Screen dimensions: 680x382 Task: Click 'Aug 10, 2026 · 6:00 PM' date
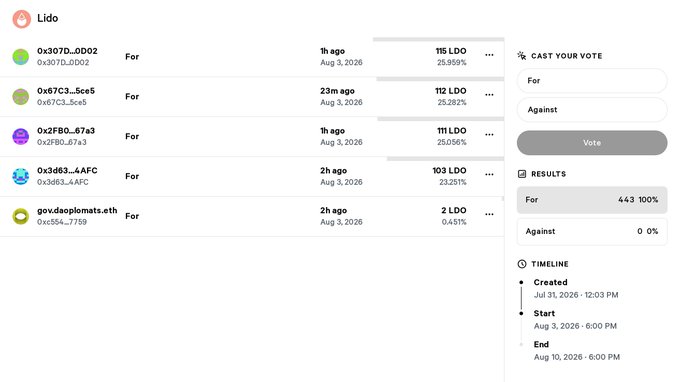577,358
